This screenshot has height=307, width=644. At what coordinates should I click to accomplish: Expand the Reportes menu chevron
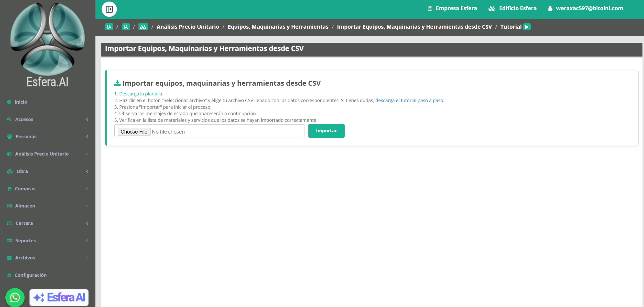(x=87, y=241)
